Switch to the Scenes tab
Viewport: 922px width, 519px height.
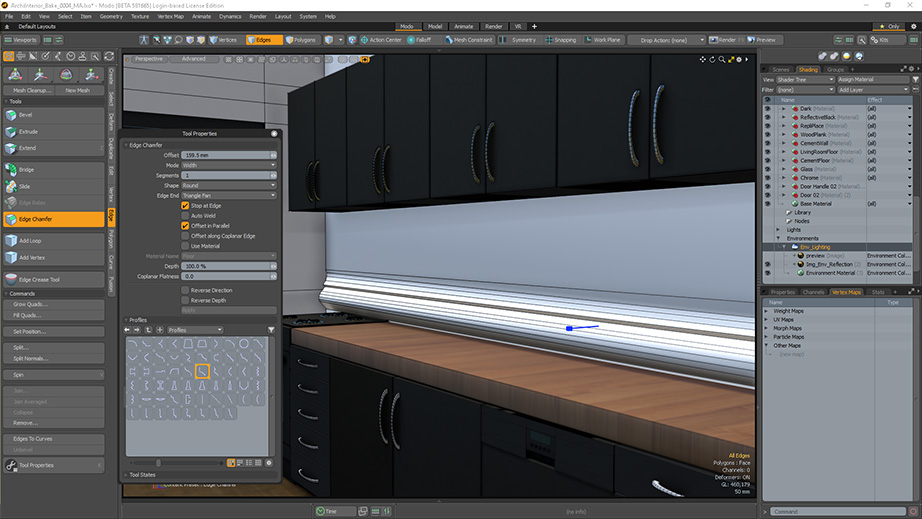pyautogui.click(x=781, y=70)
